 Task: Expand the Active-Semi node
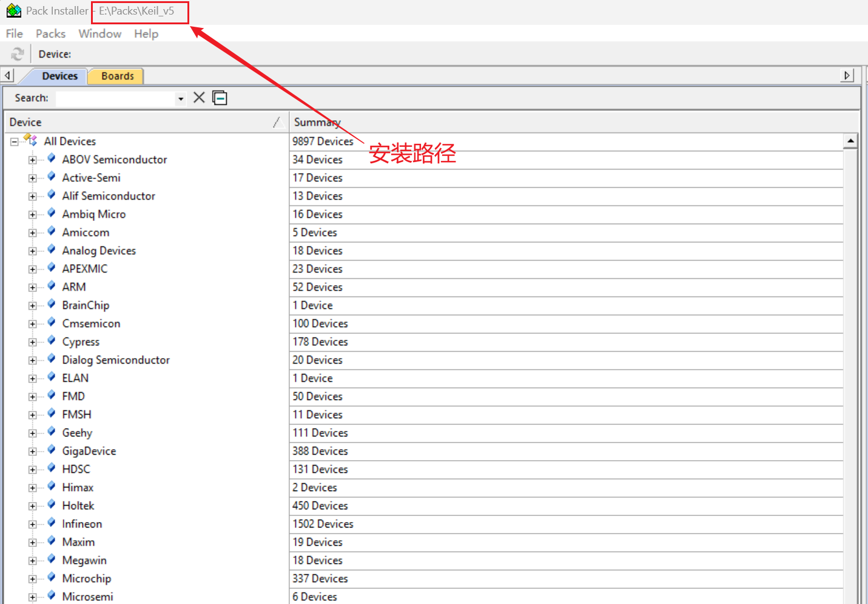[x=33, y=178]
